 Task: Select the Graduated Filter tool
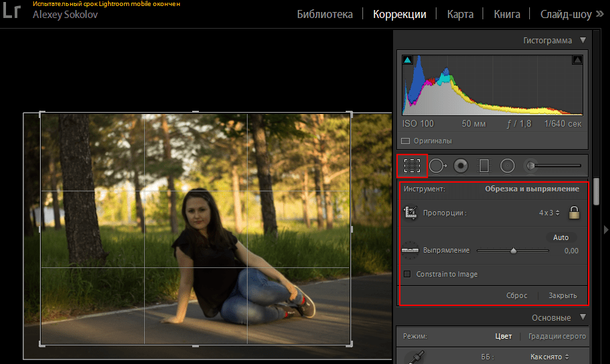pyautogui.click(x=485, y=165)
